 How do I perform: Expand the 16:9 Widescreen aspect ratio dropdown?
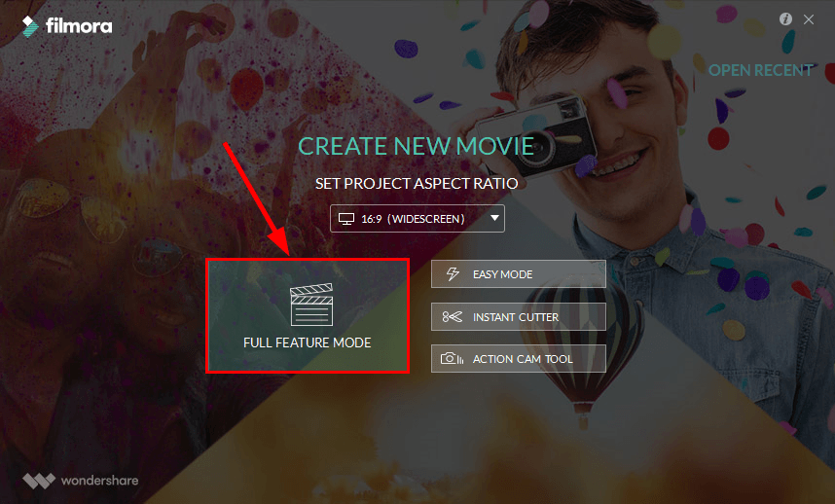tap(417, 218)
